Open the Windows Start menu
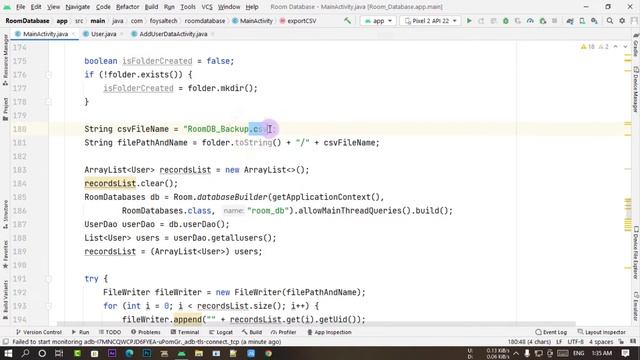Viewport: 640px width, 360px height. tap(8, 353)
